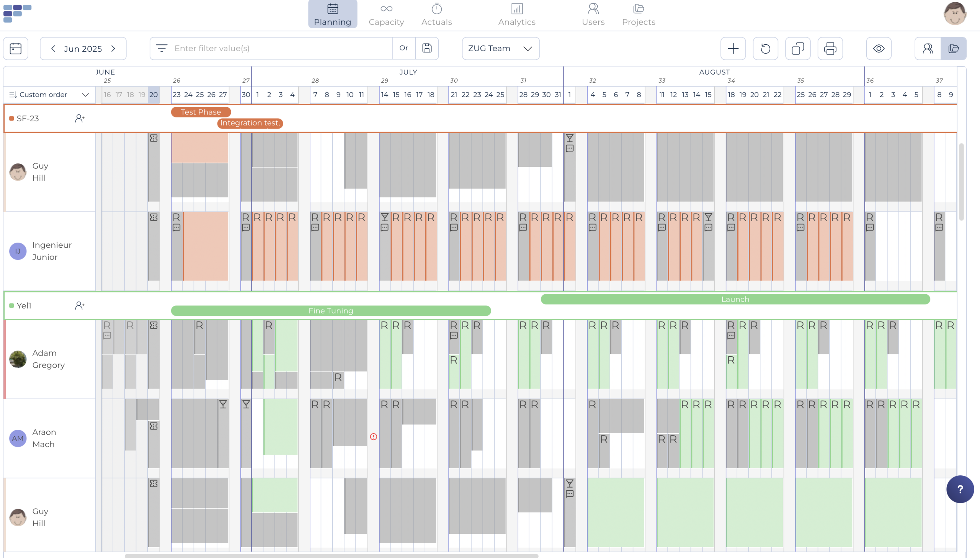Add a user to SF-23 project
This screenshot has height=558, width=980.
coord(79,118)
